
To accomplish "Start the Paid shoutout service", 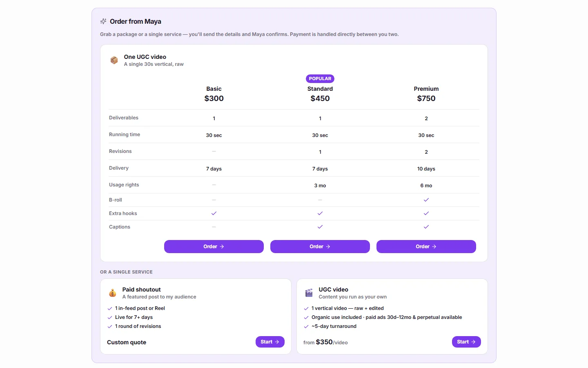I will [x=270, y=342].
